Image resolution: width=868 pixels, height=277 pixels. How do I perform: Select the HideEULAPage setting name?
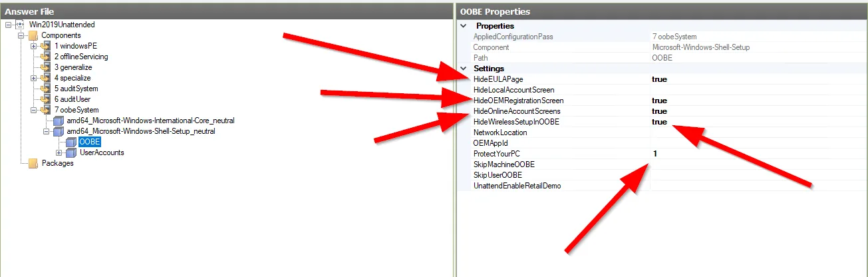tap(498, 79)
